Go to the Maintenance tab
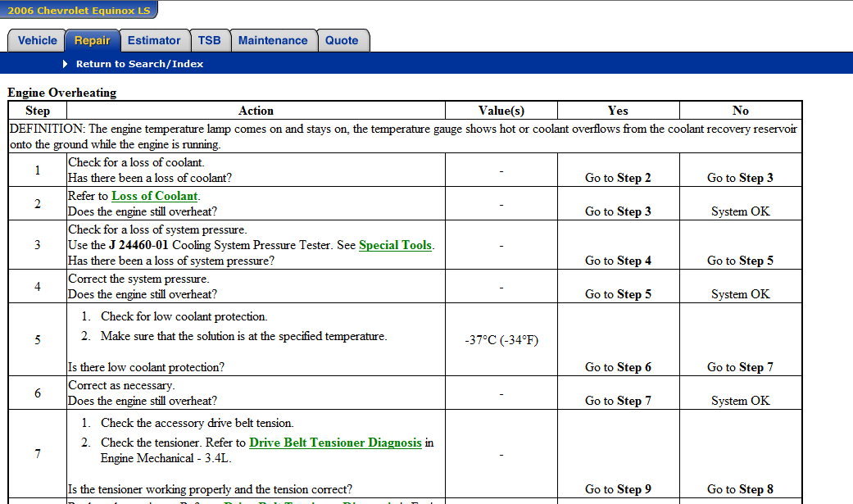Image resolution: width=853 pixels, height=504 pixels. coord(273,41)
